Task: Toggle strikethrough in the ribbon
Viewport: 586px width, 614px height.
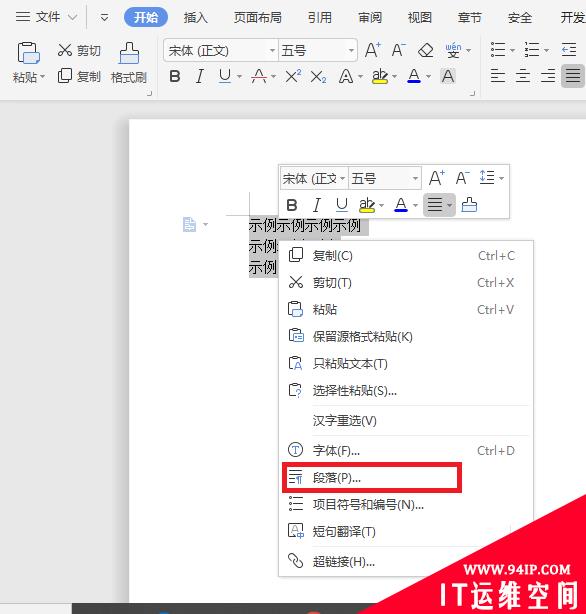Action: pyautogui.click(x=259, y=76)
